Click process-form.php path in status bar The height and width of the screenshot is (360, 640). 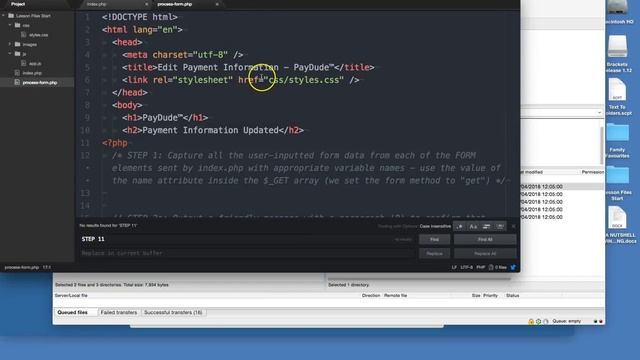coord(22,267)
